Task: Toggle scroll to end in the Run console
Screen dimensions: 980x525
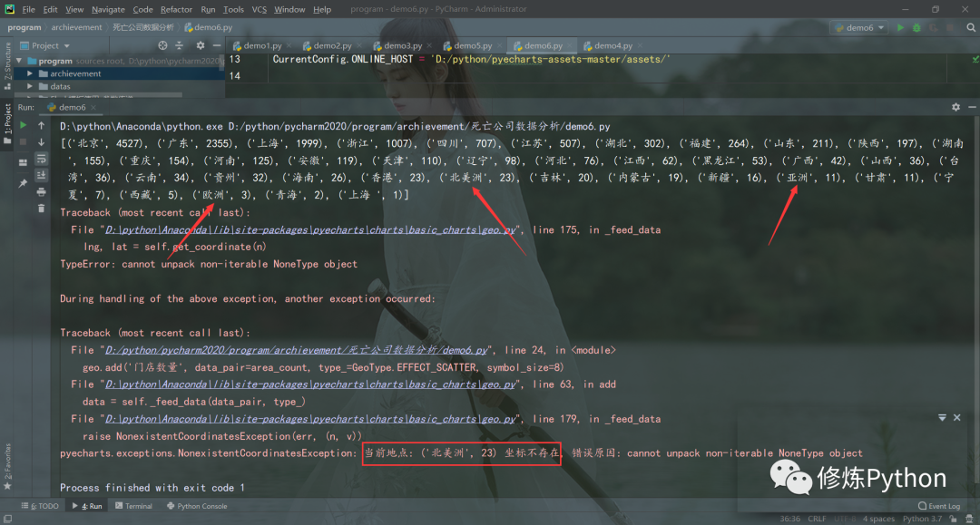Action: [41, 175]
